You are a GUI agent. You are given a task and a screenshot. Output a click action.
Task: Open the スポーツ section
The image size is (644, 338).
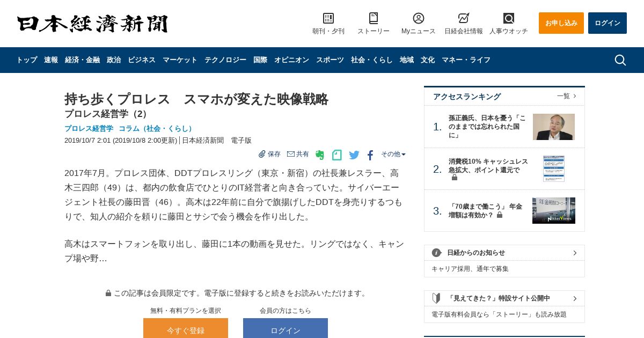coord(330,60)
